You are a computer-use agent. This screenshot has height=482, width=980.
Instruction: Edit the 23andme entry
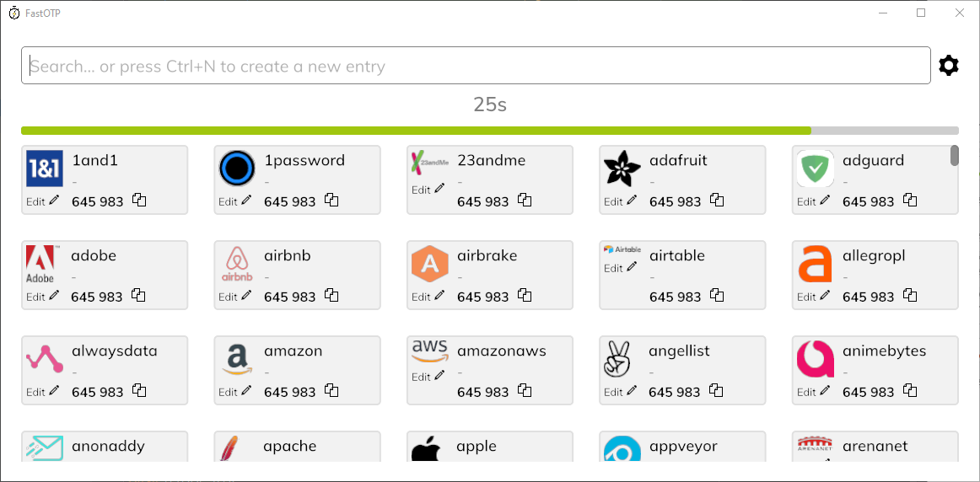428,190
